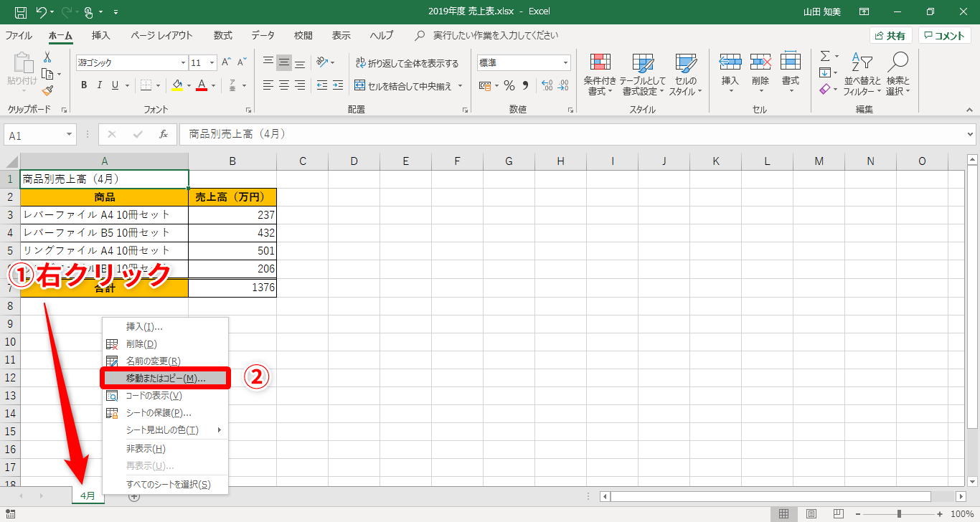Open the セルのスタイル dropdown
Viewport: 980px width, 522px height.
pyautogui.click(x=685, y=73)
